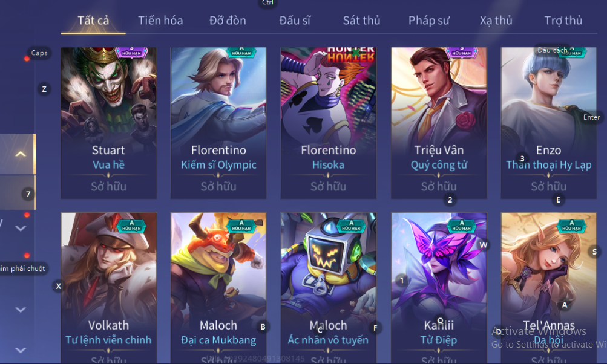
Task: Open the Pháp sư tab
Action: [x=429, y=20]
